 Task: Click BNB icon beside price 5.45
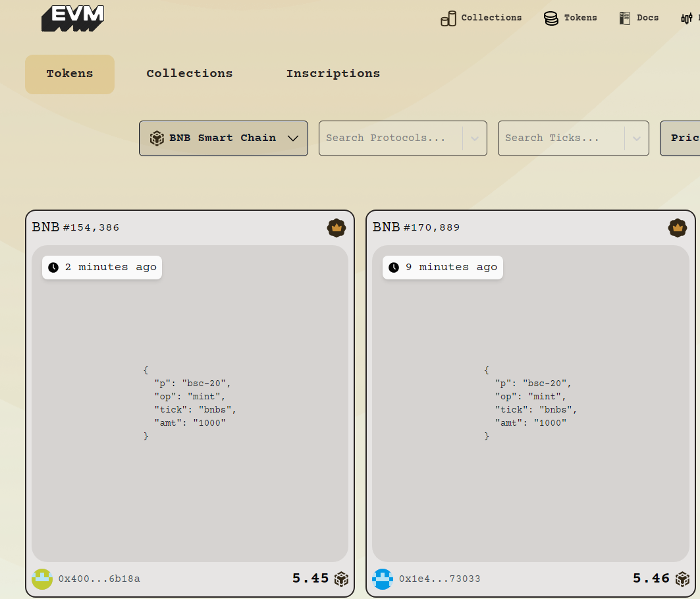tap(341, 579)
